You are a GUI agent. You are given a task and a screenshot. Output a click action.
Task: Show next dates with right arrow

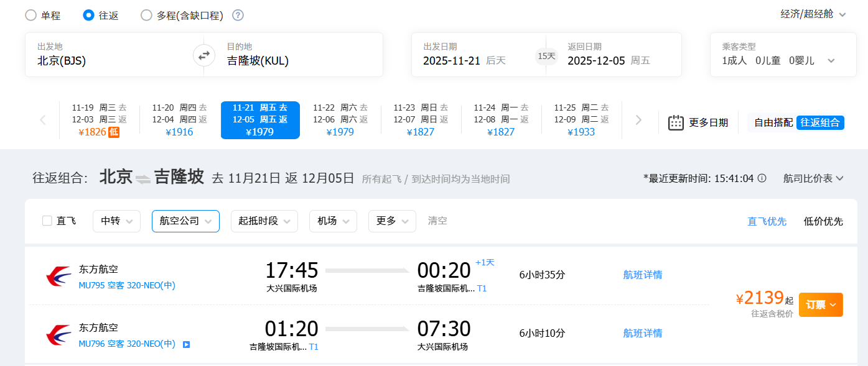point(638,120)
